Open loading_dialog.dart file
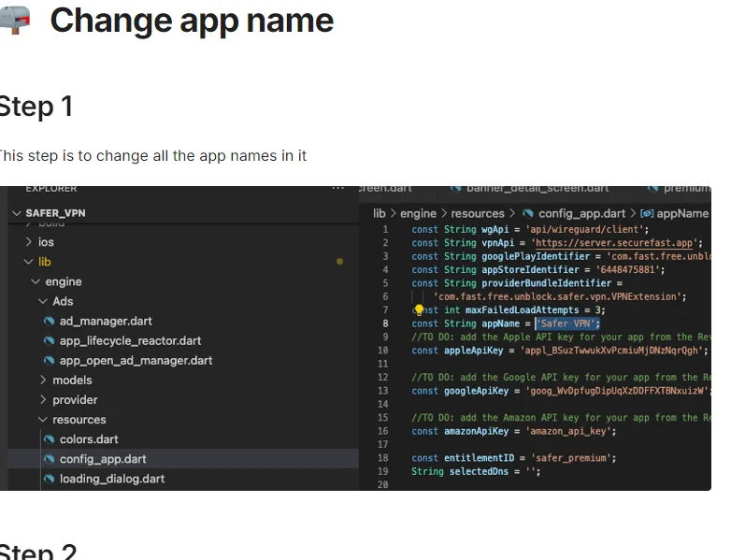This screenshot has width=731, height=560. click(112, 479)
